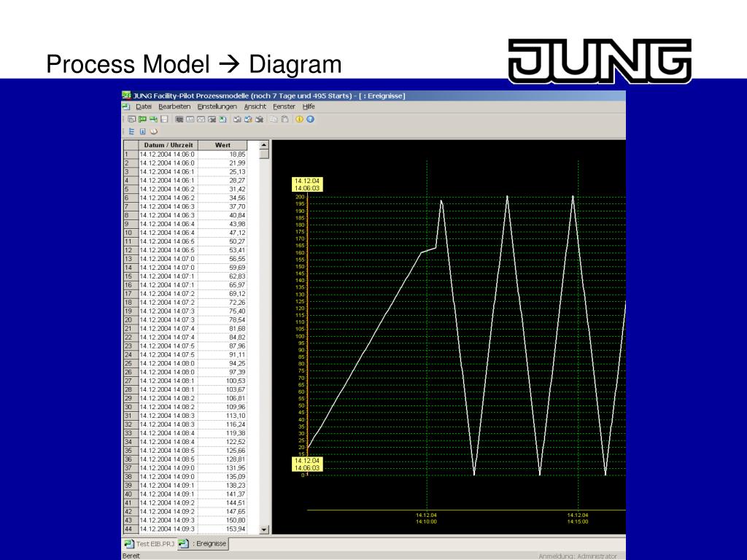747x560 pixels.
Task: Click the blue info box icon in second toolbar
Action: point(142,131)
